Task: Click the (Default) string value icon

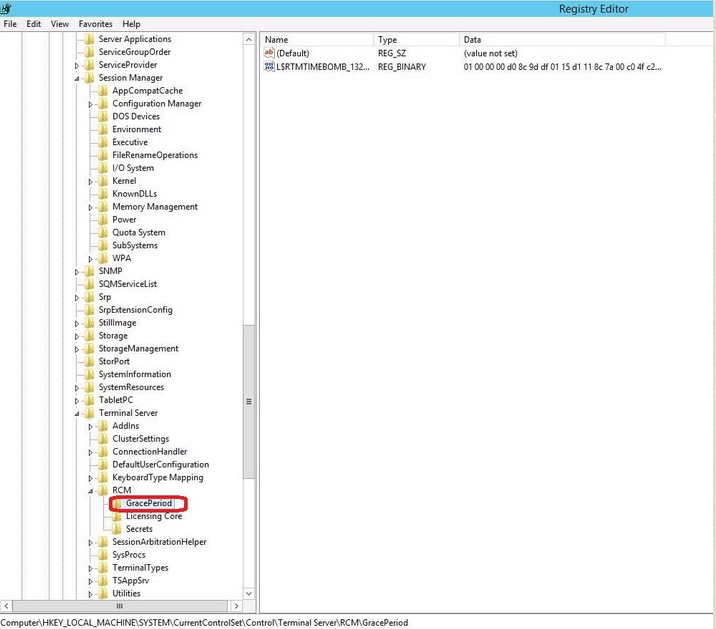Action: pos(269,53)
